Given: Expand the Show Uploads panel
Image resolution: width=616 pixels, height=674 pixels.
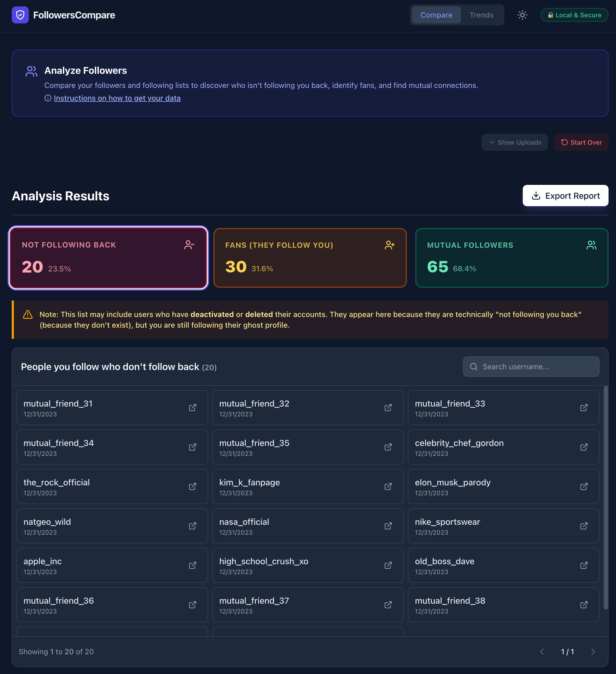Looking at the screenshot, I should point(515,142).
